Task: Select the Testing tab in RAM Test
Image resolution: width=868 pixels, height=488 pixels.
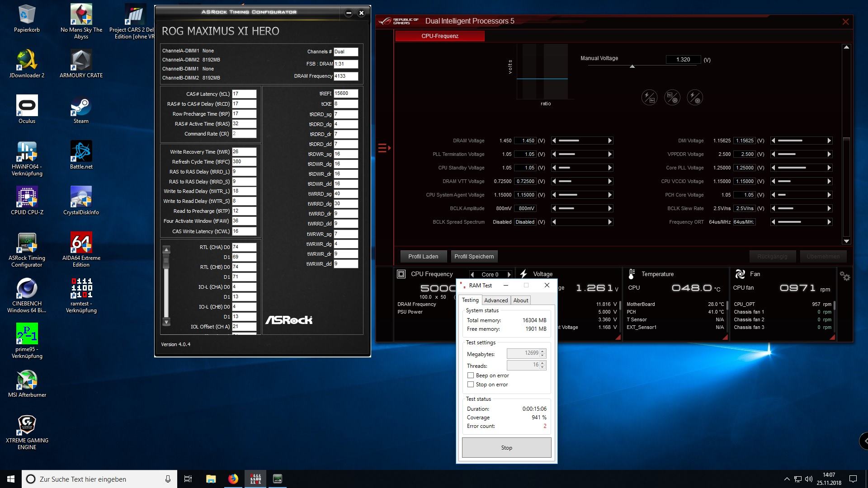Action: 470,300
